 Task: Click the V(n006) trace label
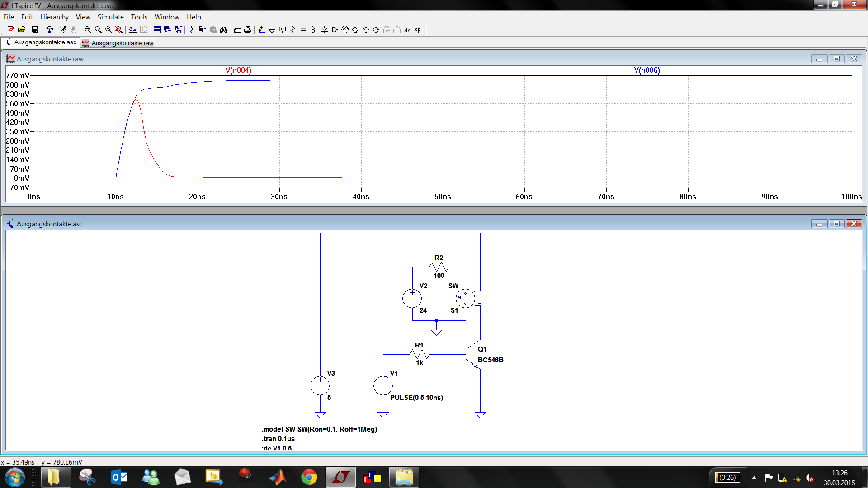647,70
